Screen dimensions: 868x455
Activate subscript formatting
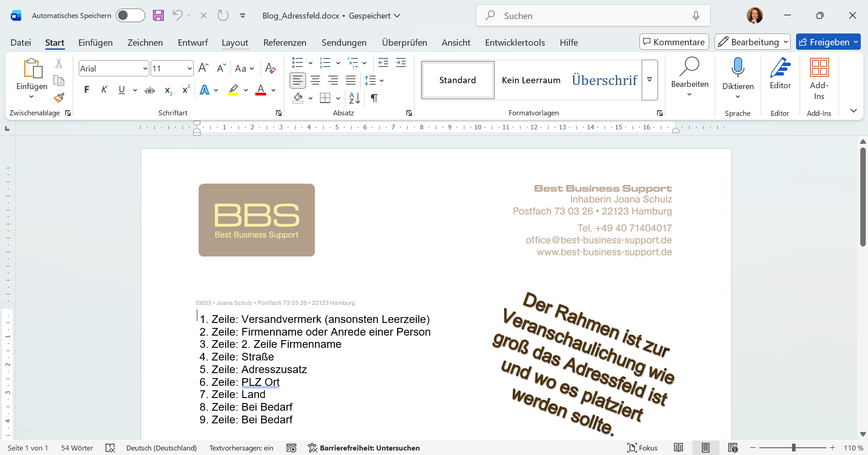(x=168, y=90)
